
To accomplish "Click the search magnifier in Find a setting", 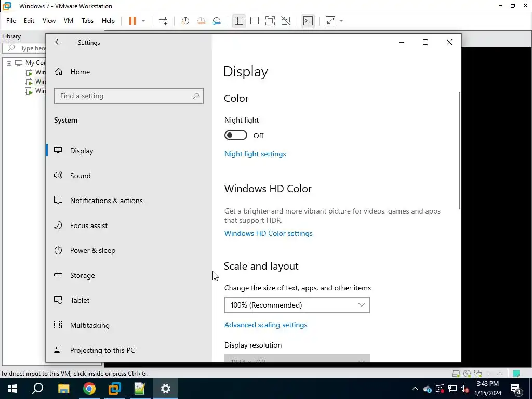I will (x=196, y=96).
